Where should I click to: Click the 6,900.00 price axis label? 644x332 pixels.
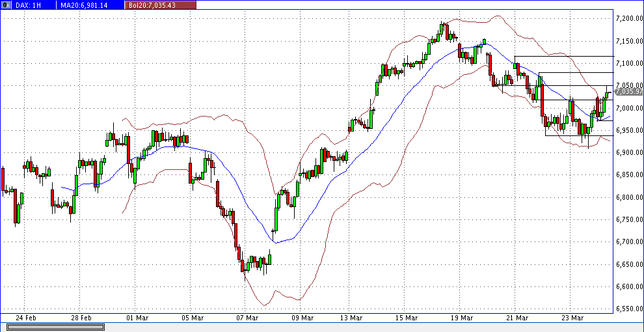(629, 152)
